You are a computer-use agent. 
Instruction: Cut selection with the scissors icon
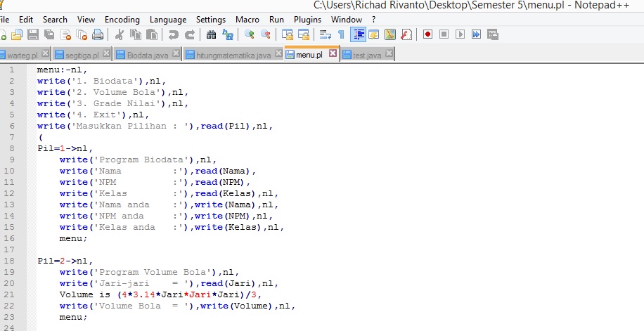pos(120,34)
